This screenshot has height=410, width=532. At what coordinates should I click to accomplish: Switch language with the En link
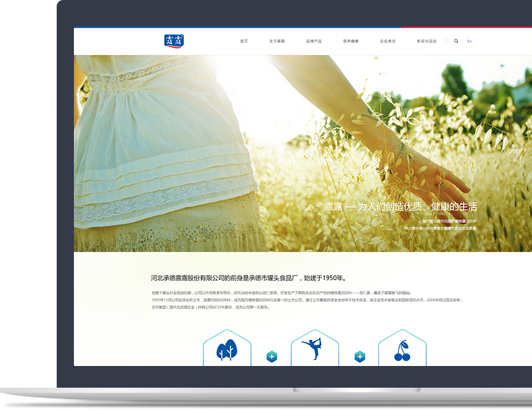pyautogui.click(x=470, y=41)
